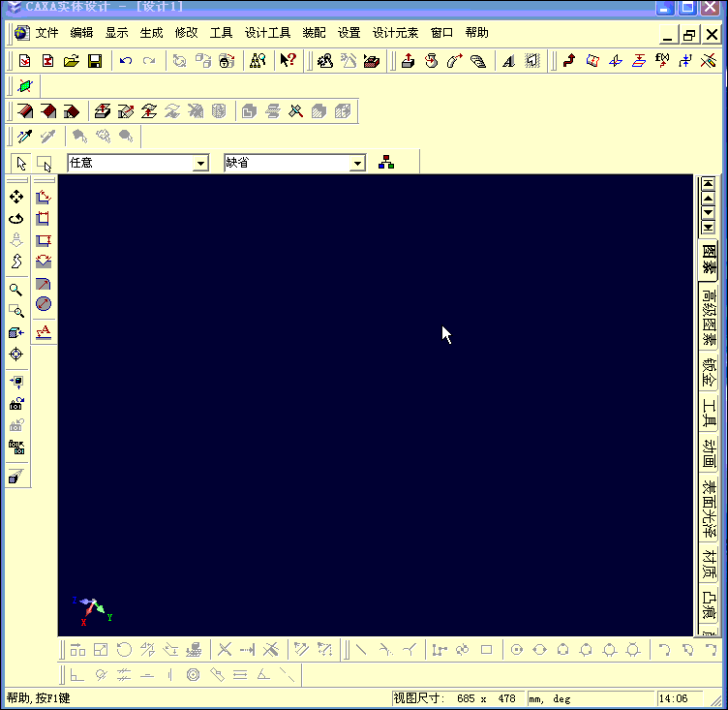728x710 pixels.
Task: Click the blue circle dimension icon
Action: pos(44,304)
